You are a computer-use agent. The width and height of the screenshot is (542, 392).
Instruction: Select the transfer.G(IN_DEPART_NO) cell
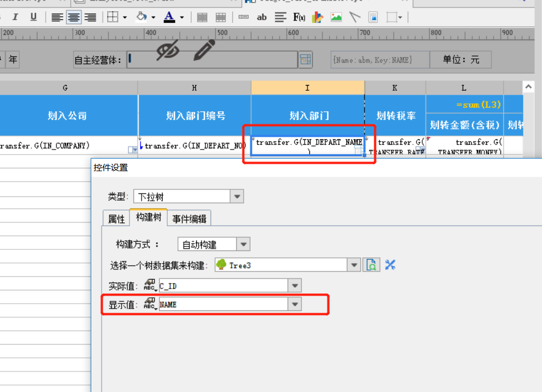pos(195,146)
